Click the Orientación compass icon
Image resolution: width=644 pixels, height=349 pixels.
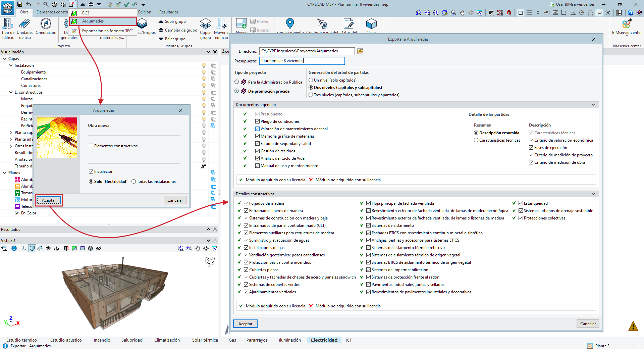pos(46,24)
